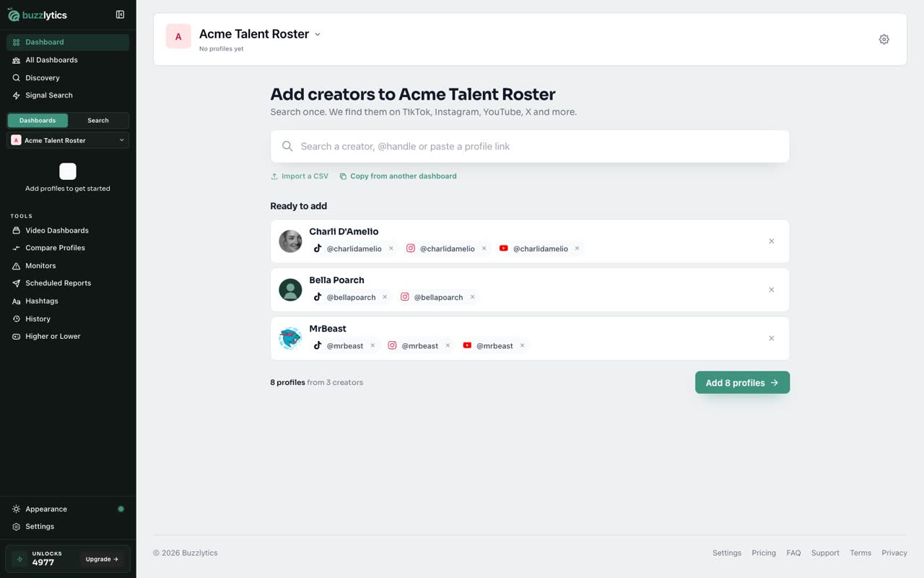Toggle the Appearance theme indicator
924x578 pixels.
[121, 509]
